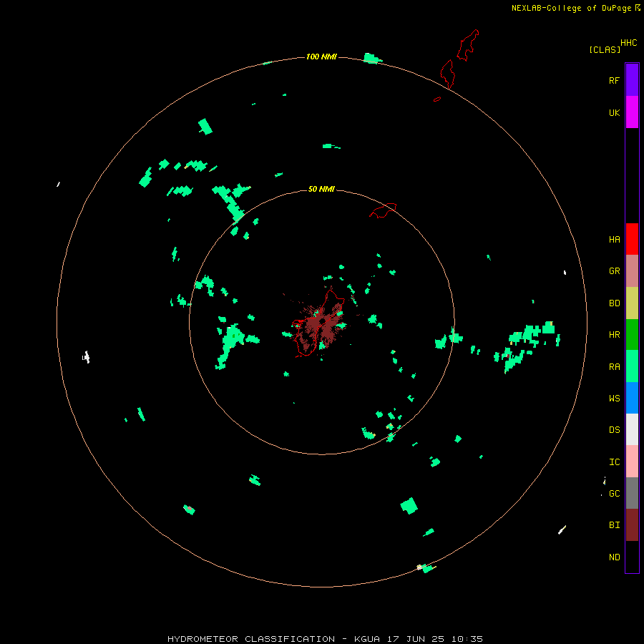
Task: Click the GR legend label
Action: click(614, 271)
